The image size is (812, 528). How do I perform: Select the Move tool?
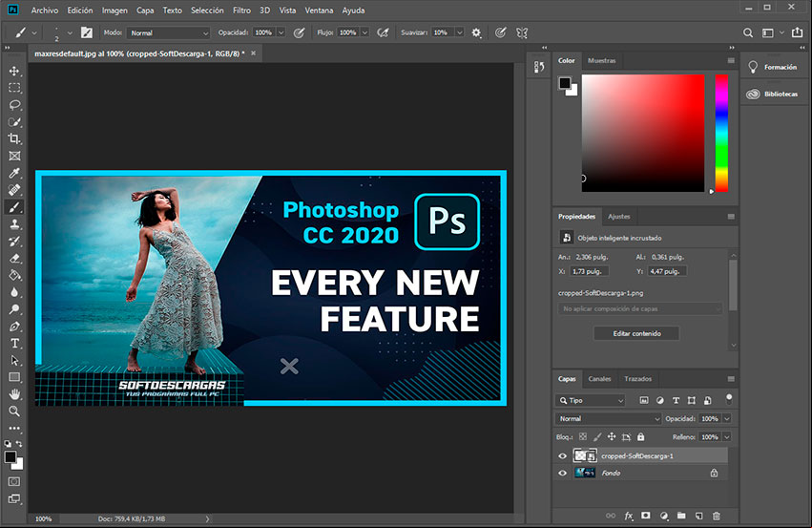[x=14, y=71]
